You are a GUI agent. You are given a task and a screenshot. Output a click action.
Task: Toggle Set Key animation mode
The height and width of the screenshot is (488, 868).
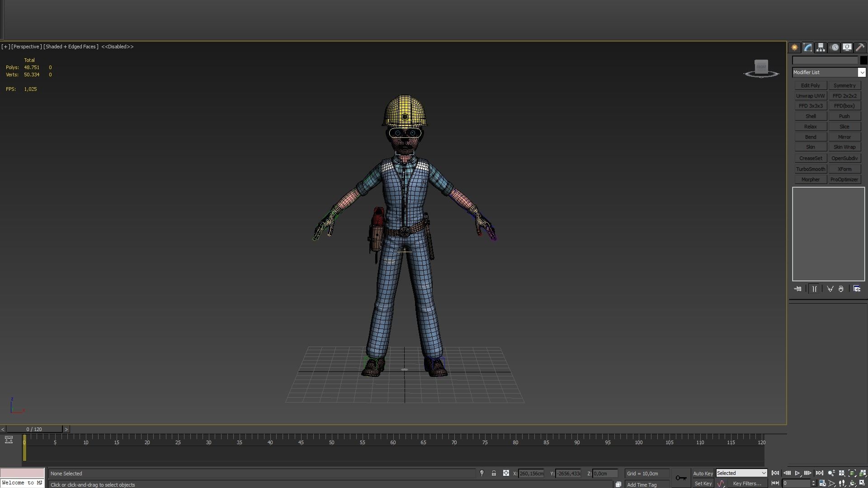pyautogui.click(x=703, y=483)
